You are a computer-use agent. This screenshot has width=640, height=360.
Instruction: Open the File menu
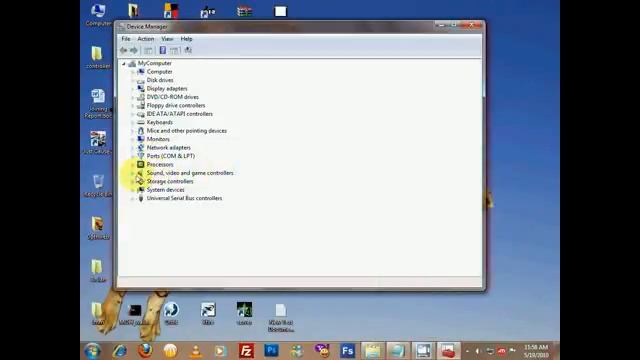click(x=126, y=39)
